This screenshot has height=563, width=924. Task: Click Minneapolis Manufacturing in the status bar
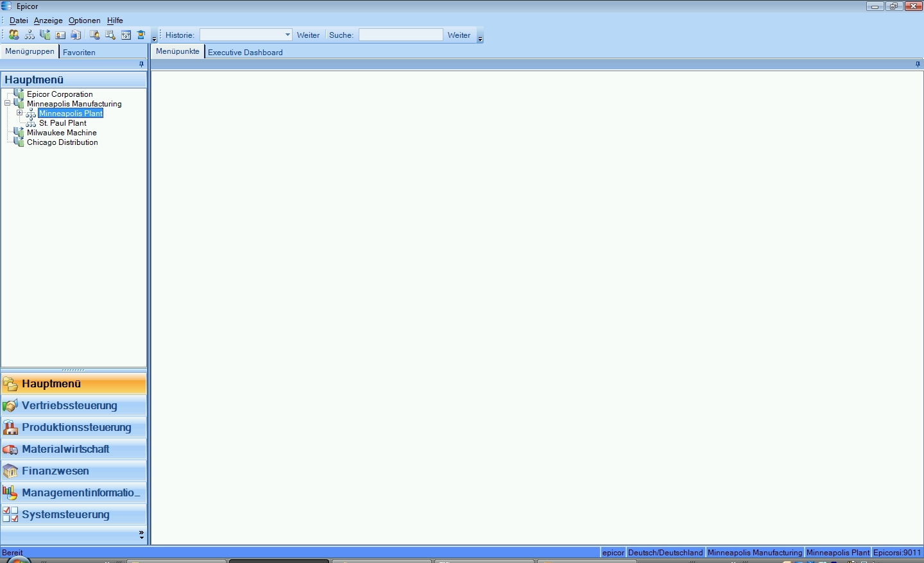pyautogui.click(x=755, y=552)
